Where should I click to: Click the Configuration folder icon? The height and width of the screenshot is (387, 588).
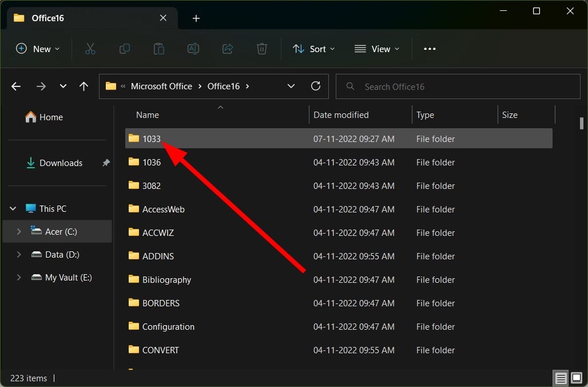coord(133,326)
